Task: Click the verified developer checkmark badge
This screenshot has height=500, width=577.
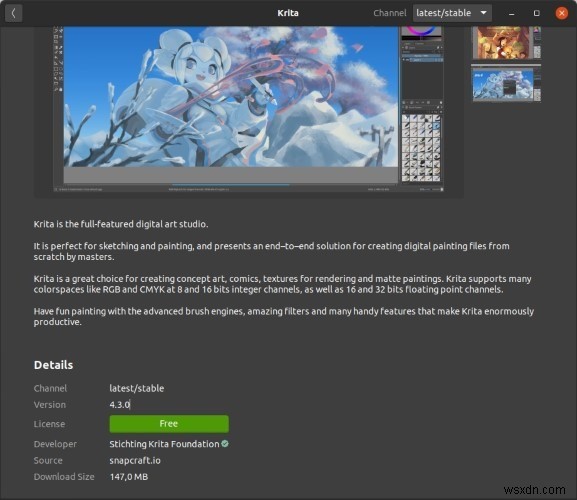Action: tap(225, 444)
